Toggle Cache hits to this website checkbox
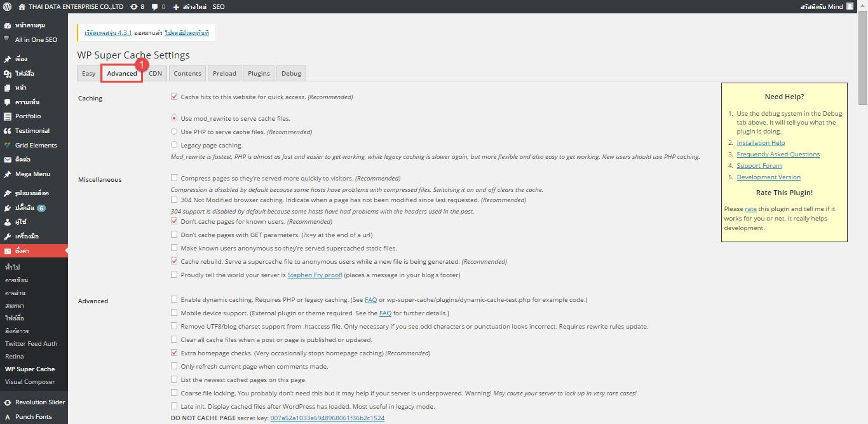Image resolution: width=868 pixels, height=424 pixels. (174, 97)
